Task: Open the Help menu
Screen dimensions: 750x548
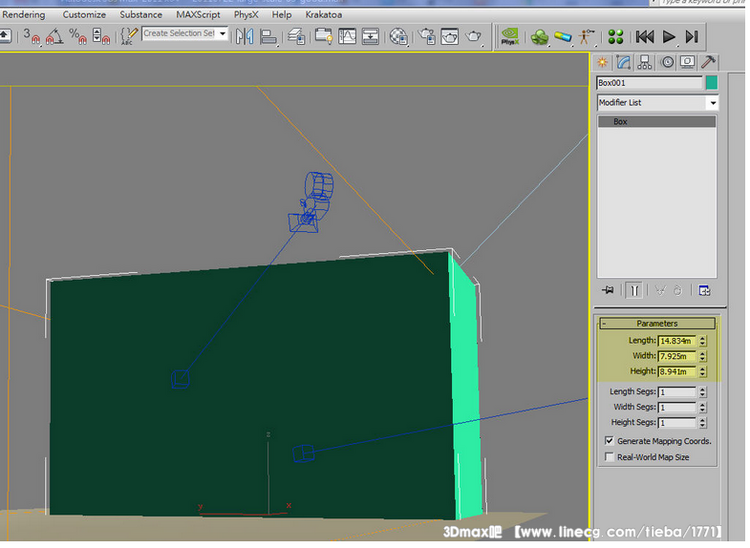Action: (x=282, y=15)
